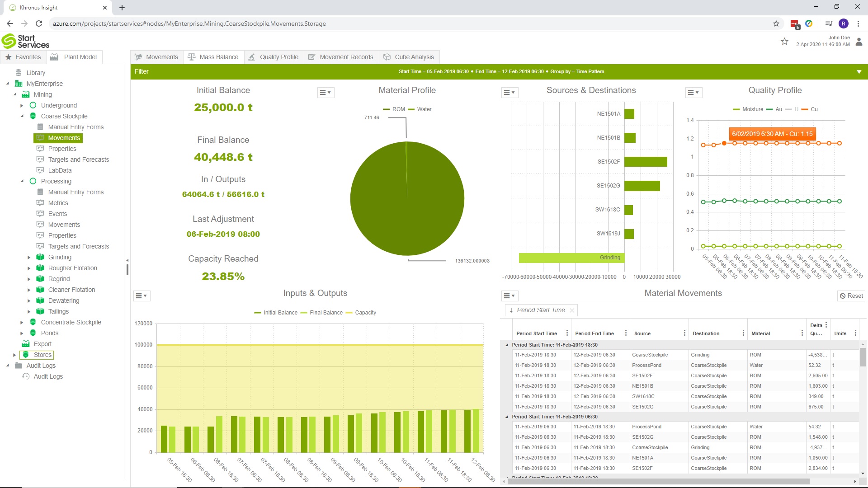Screen dimensions: 868x488
Task: Click the favorite star icon near user name
Action: point(784,42)
